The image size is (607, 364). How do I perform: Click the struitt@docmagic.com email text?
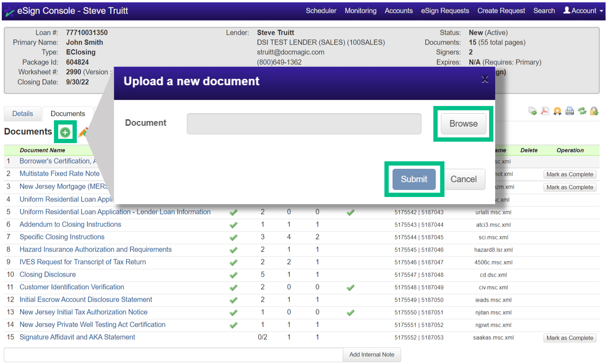click(290, 52)
